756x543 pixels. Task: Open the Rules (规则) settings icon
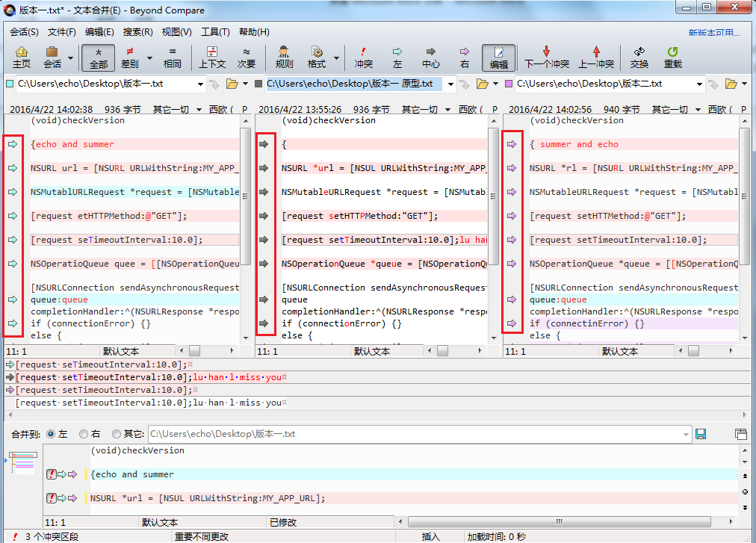click(284, 57)
